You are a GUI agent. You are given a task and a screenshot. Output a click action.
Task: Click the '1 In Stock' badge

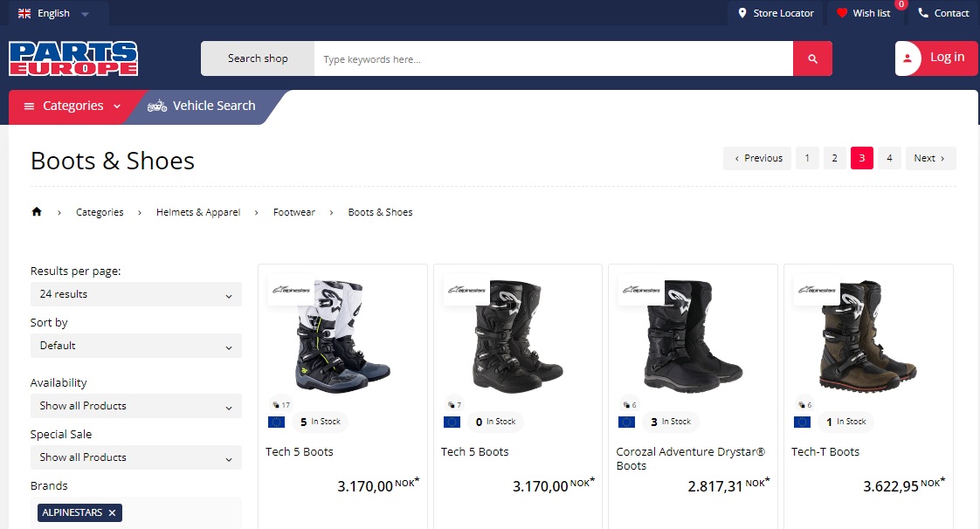[845, 423]
